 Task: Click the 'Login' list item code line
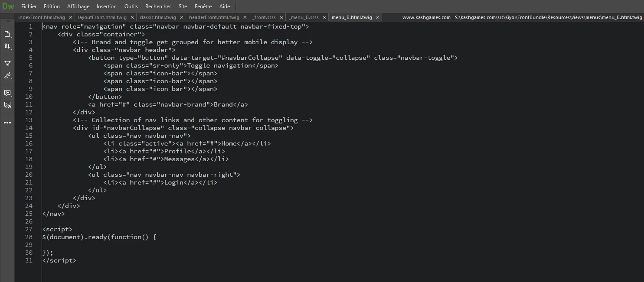(x=160, y=182)
